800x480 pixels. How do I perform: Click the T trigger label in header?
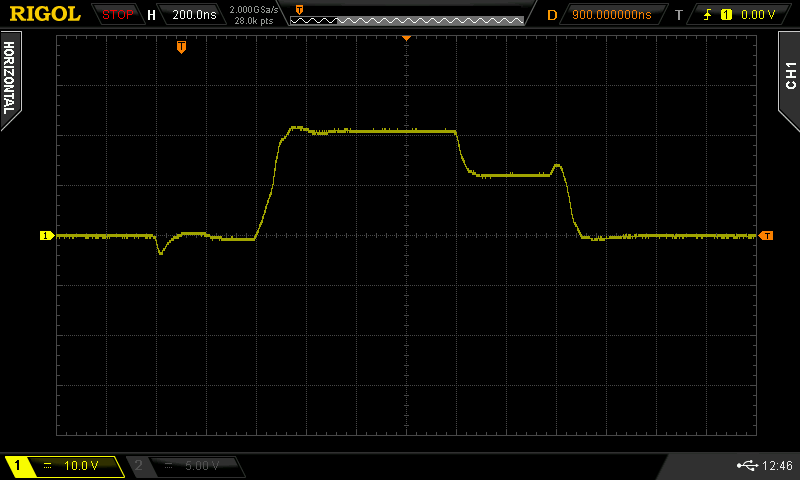679,15
